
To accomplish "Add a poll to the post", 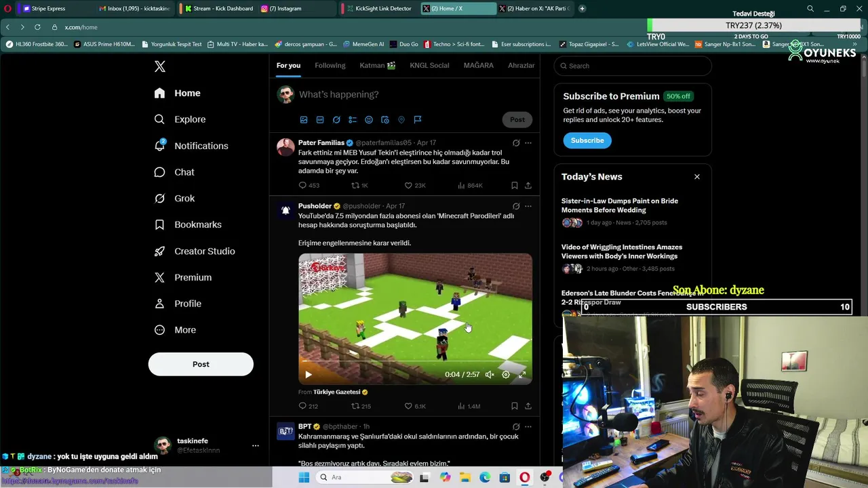I will (353, 120).
